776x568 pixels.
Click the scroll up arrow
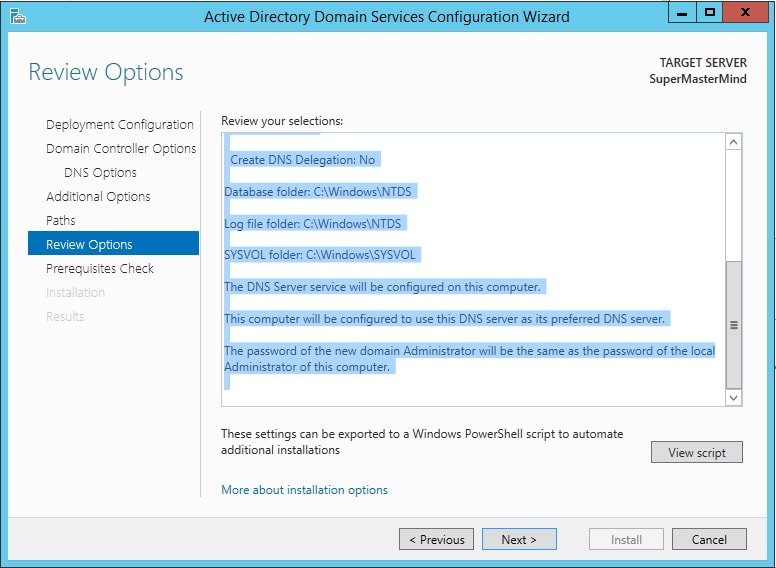point(734,143)
